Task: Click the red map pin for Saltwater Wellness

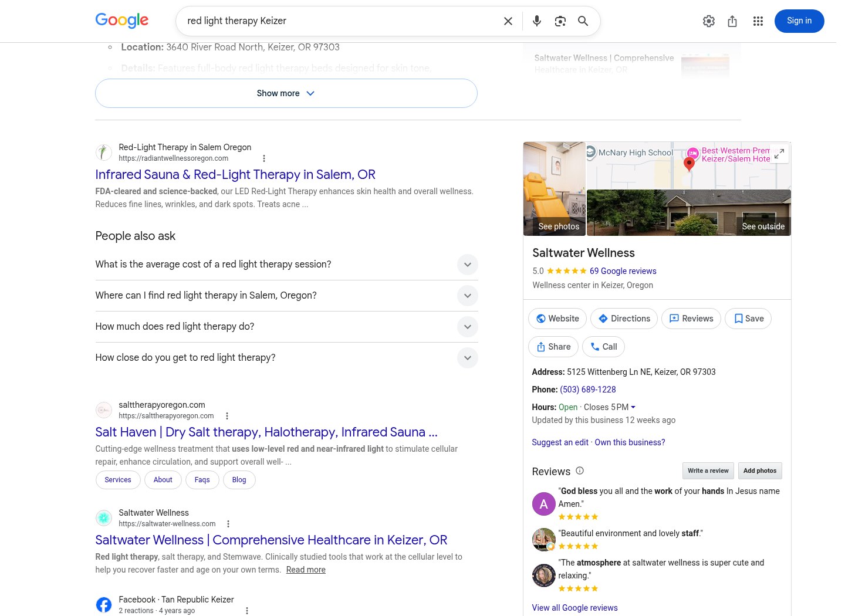Action: (x=689, y=164)
